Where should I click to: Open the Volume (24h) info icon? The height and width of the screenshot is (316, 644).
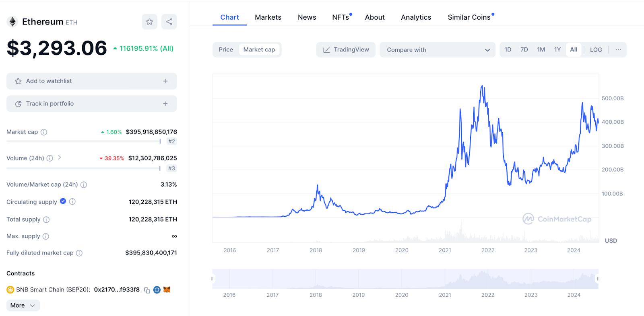click(x=50, y=158)
